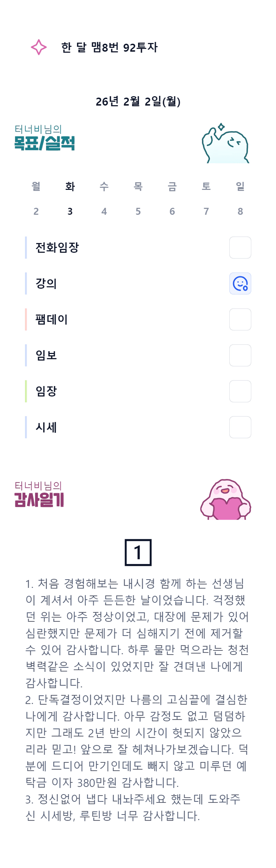Click the title 한 달 맴8번 92투자
Image resolution: width=276 pixels, height=868 pixels.
tap(109, 47)
